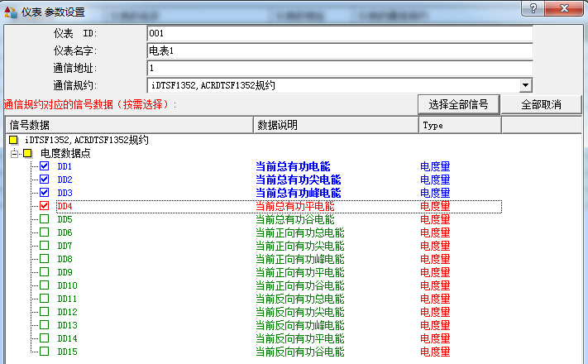Screen dimensions: 588x364
Task: Collapse the 电度数据点 tree node
Action: (x=15, y=153)
